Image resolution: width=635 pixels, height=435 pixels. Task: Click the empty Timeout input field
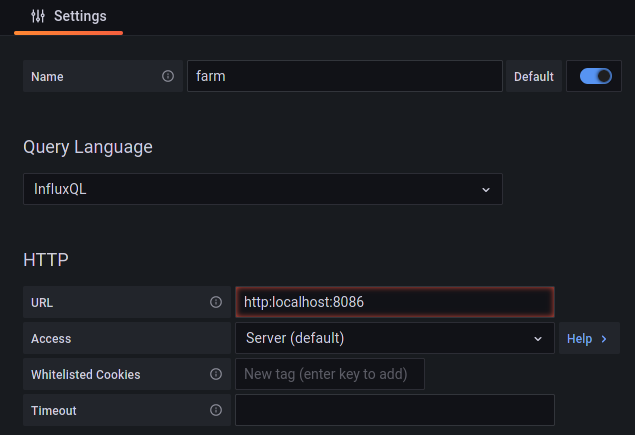pyautogui.click(x=394, y=410)
